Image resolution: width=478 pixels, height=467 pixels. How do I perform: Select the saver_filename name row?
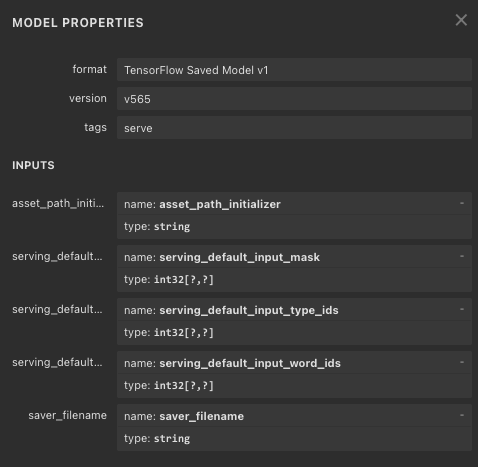click(x=294, y=416)
